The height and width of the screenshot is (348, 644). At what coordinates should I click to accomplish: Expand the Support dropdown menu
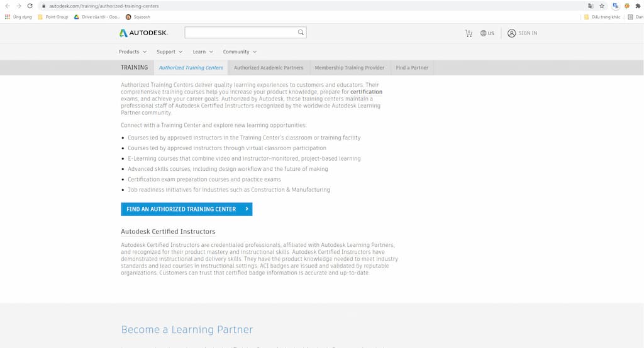(169, 52)
